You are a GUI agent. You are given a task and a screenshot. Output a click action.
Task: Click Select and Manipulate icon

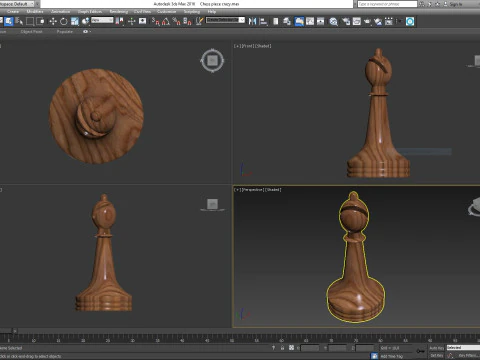(132, 21)
